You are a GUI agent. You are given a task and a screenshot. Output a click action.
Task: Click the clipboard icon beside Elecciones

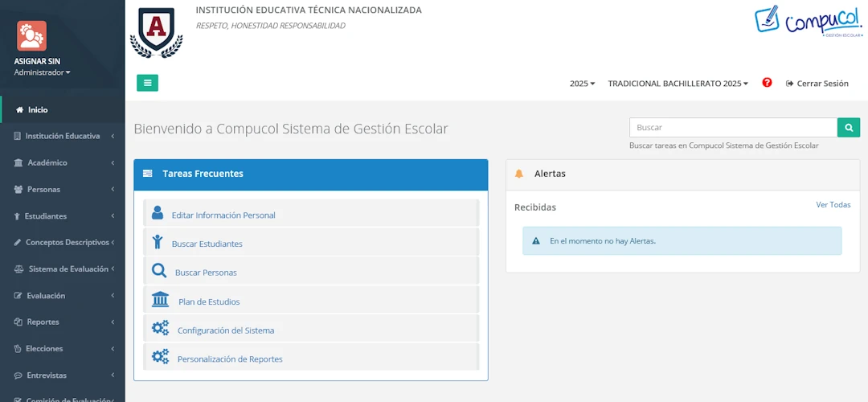click(x=17, y=349)
